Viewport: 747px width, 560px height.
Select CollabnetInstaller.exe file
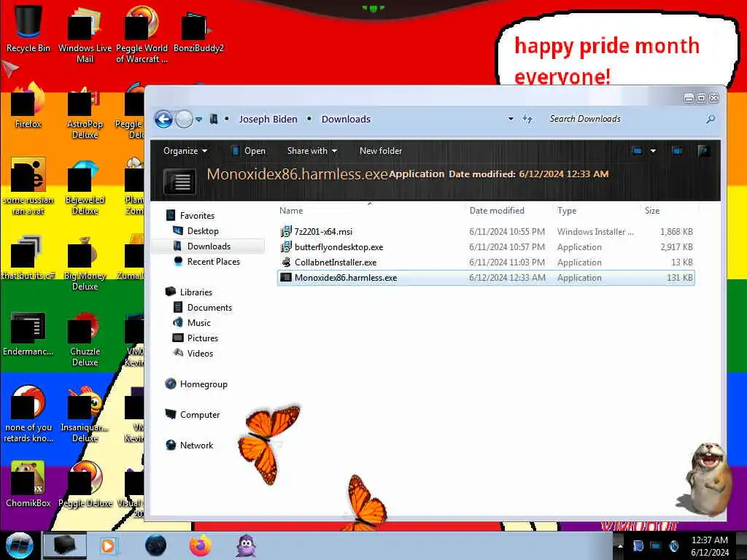pos(486,262)
